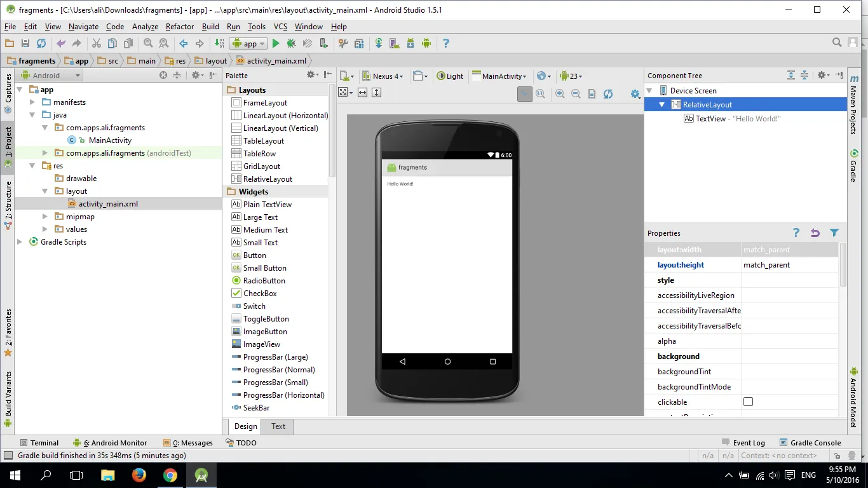Click the filter icon in Properties panel

[834, 233]
